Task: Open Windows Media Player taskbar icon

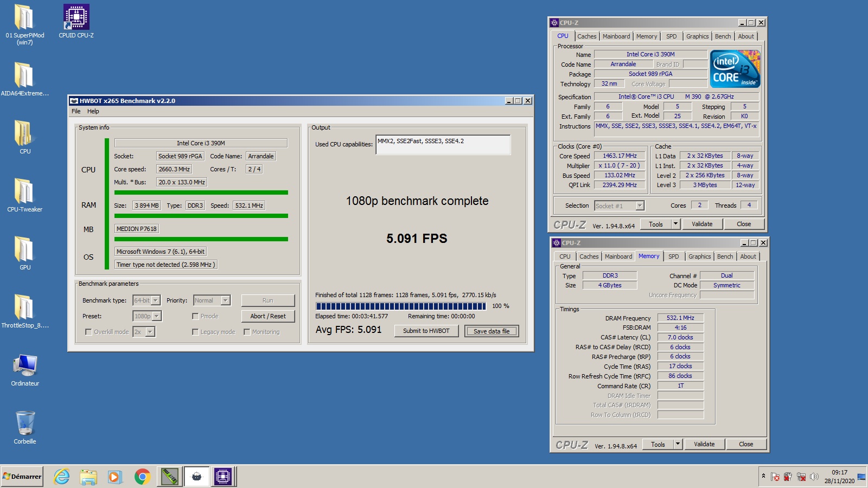Action: [114, 477]
